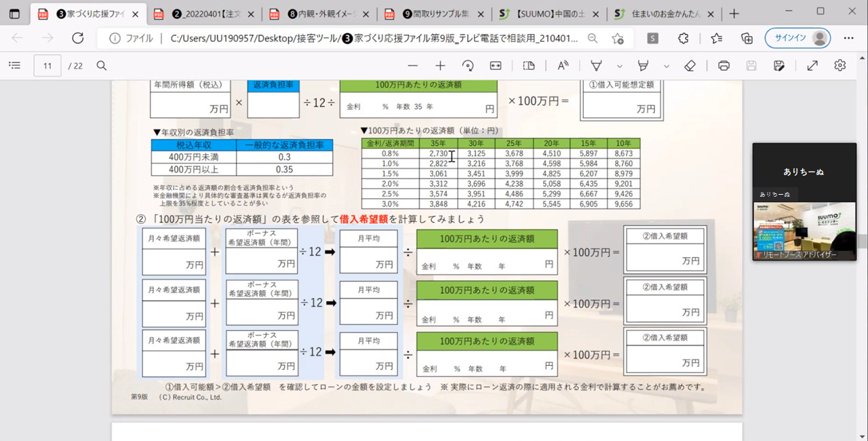Search the PDF with the magnifier icon
Viewport: 868px width, 441px height.
[x=102, y=66]
